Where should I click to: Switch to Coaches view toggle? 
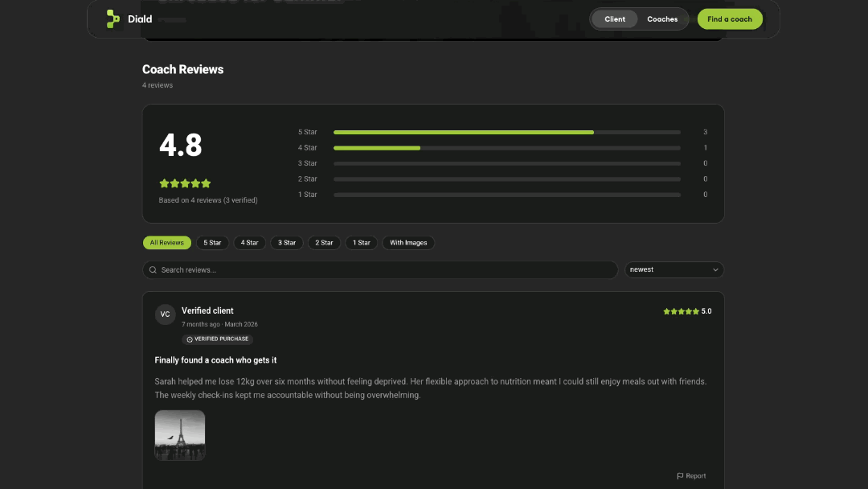pos(662,18)
